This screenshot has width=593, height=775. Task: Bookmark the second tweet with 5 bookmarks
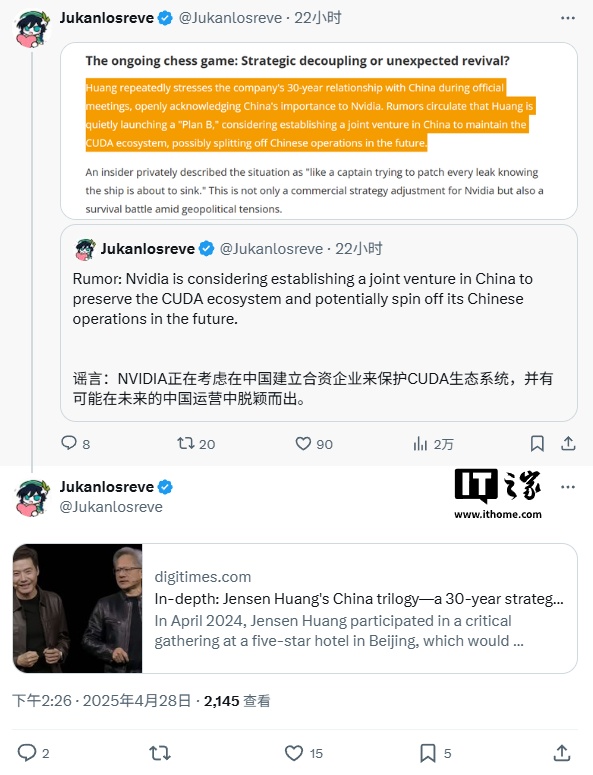pos(435,753)
